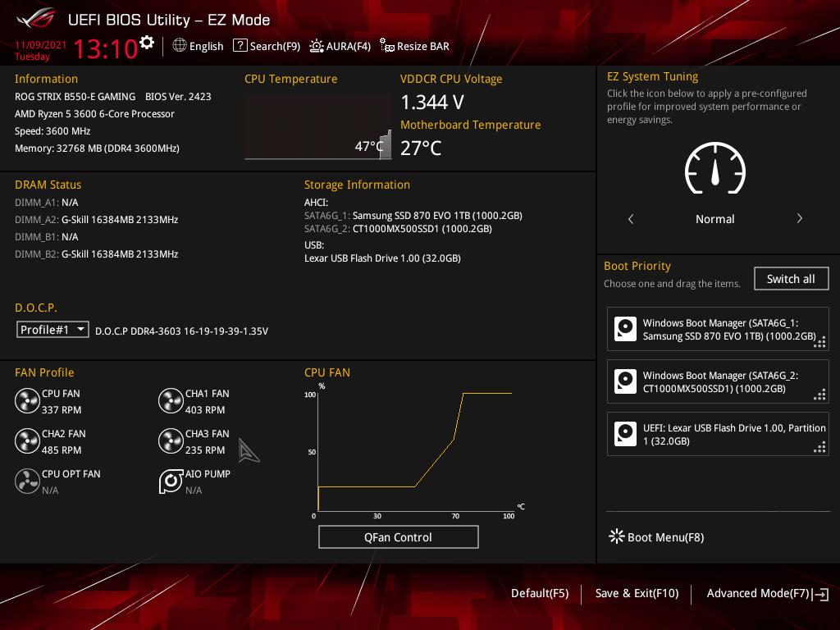This screenshot has height=630, width=840.
Task: Click disk icon of Lexar USB boot entry
Action: (625, 434)
